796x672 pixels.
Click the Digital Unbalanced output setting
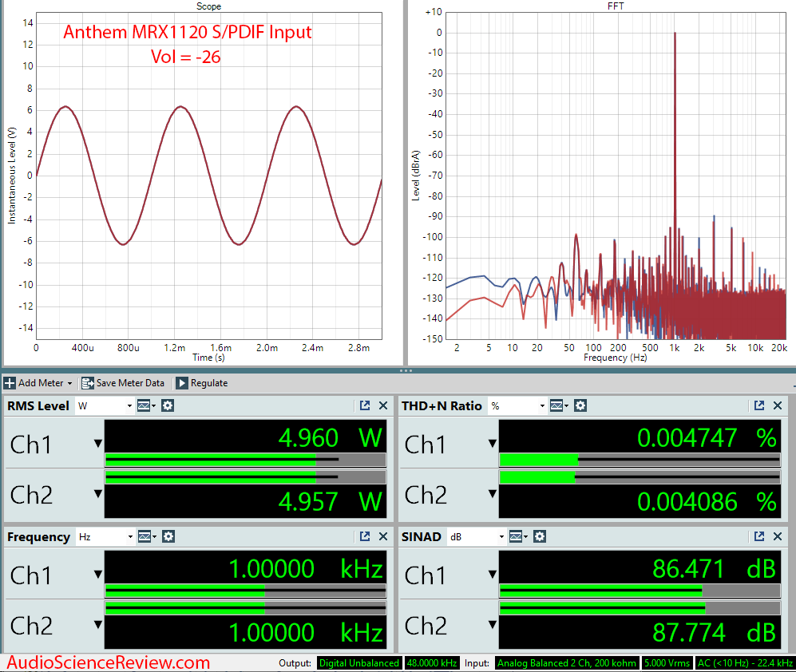pos(359,663)
